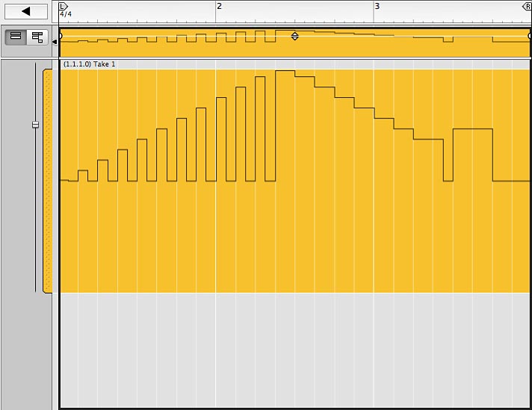Click the wide raised step near the curve end
Image resolution: width=532 pixels, height=410 pixels.
472,130
